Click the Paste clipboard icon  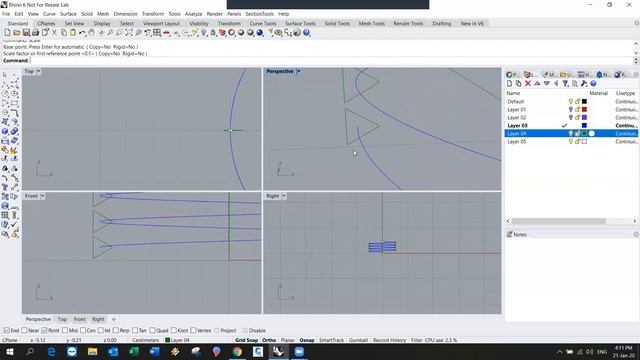point(73,33)
